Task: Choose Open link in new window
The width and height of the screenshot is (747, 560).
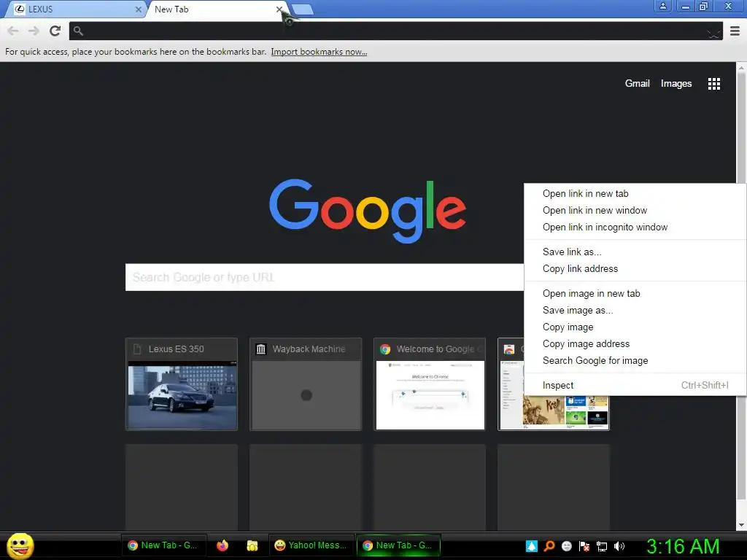Action: click(635, 210)
